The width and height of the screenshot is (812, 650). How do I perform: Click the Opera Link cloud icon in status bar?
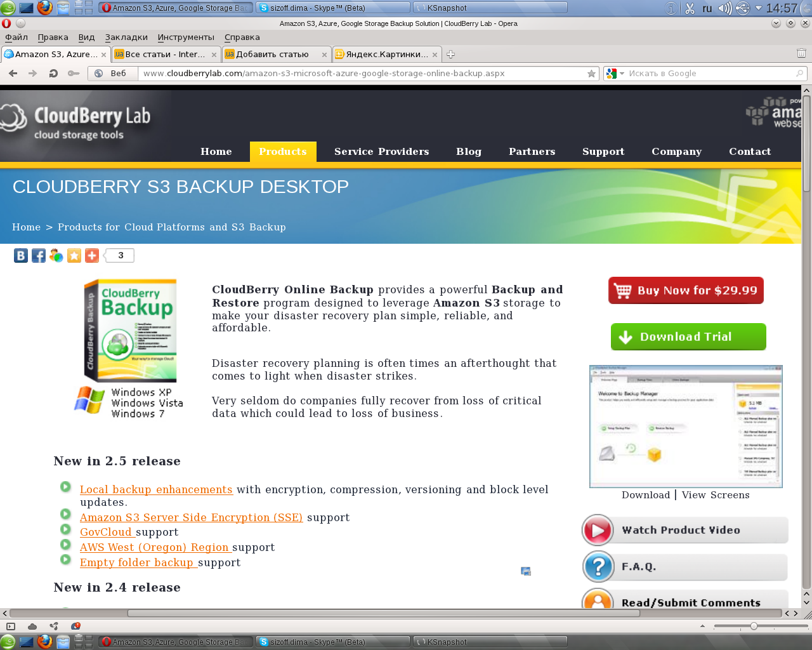click(x=32, y=627)
